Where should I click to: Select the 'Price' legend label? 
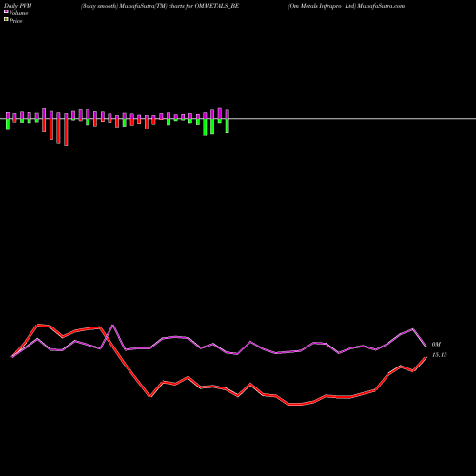coord(15,21)
